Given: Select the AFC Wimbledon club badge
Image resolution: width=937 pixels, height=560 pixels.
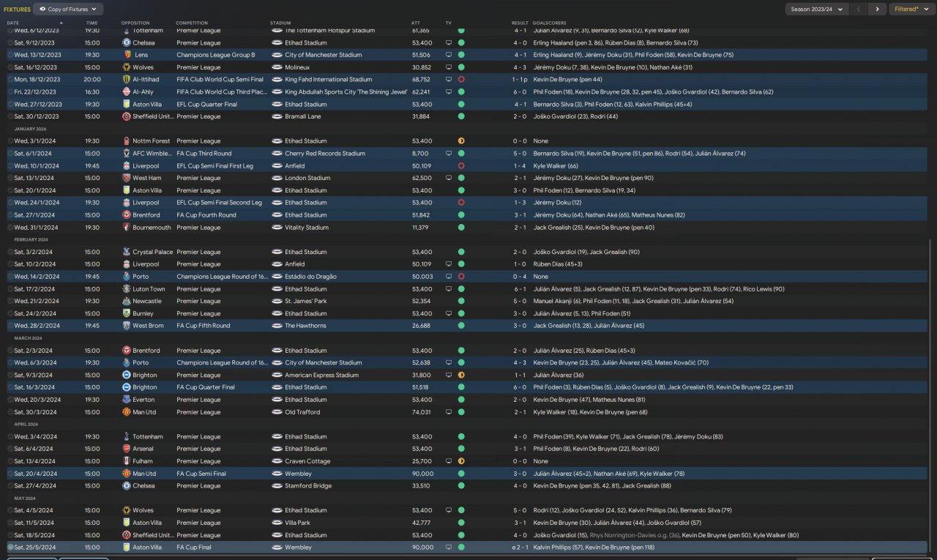Looking at the screenshot, I should [x=127, y=154].
